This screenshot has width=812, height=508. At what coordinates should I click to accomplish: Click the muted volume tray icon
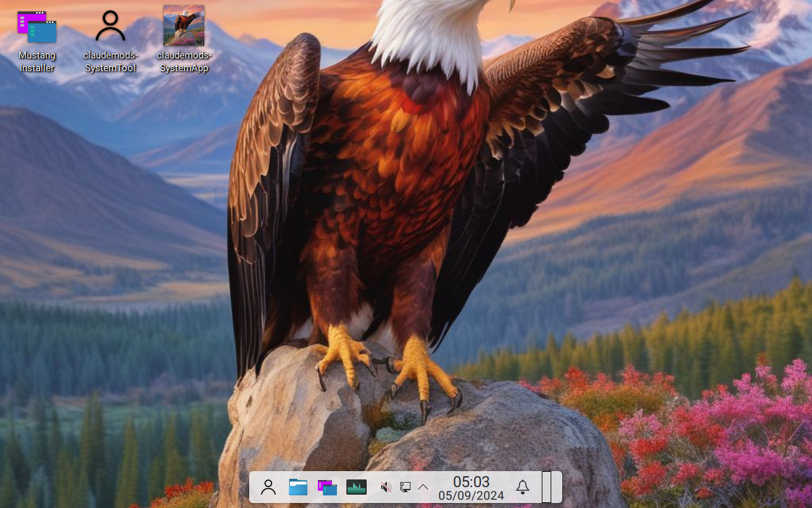click(x=386, y=487)
